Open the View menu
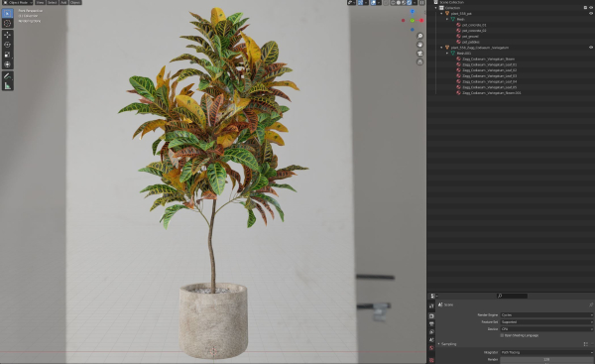The image size is (595, 364). [x=41, y=2]
